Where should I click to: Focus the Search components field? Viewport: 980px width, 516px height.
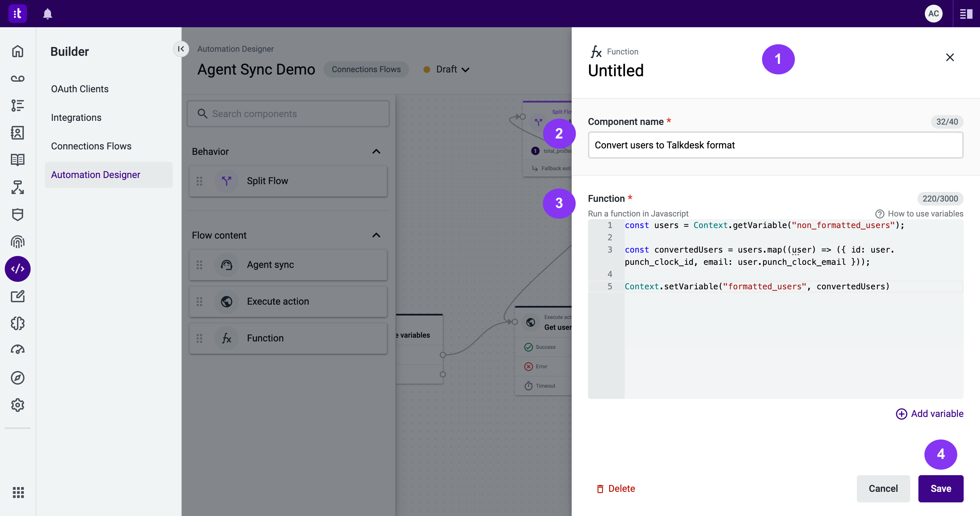[x=288, y=113]
